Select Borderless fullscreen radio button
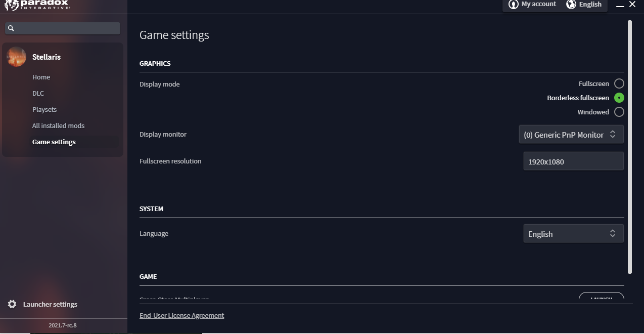Image resolution: width=644 pixels, height=334 pixels. pyautogui.click(x=619, y=98)
